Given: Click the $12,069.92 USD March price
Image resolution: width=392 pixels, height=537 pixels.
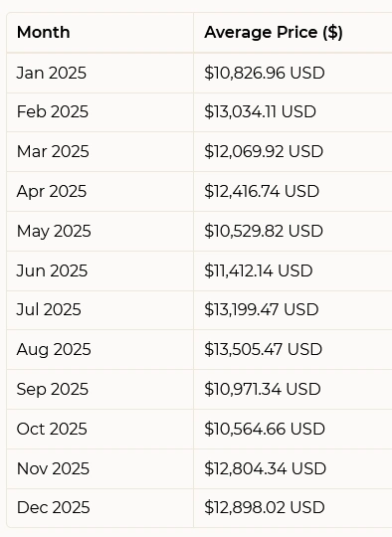Looking at the screenshot, I should pyautogui.click(x=264, y=152).
